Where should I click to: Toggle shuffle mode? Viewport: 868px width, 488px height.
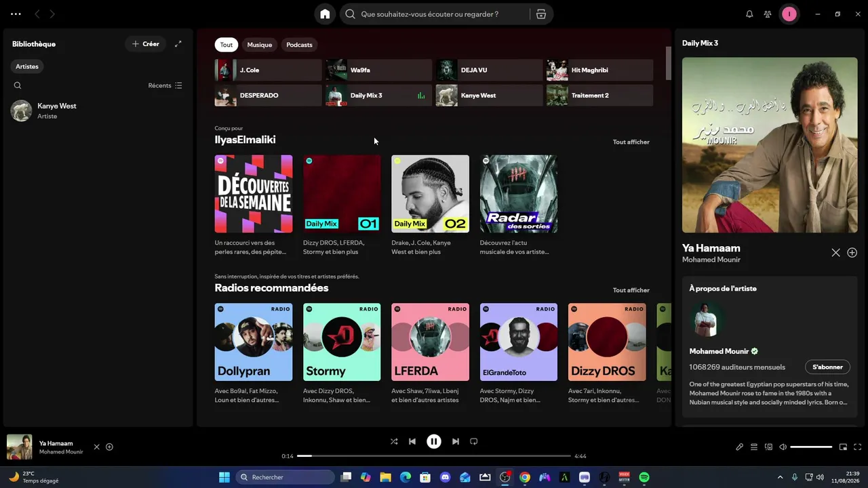(394, 441)
